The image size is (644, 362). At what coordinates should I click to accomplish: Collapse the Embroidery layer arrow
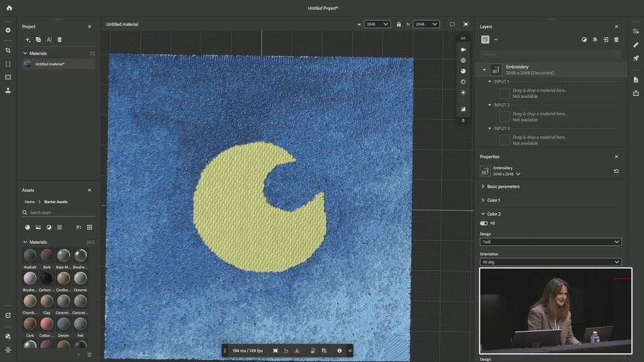[484, 70]
